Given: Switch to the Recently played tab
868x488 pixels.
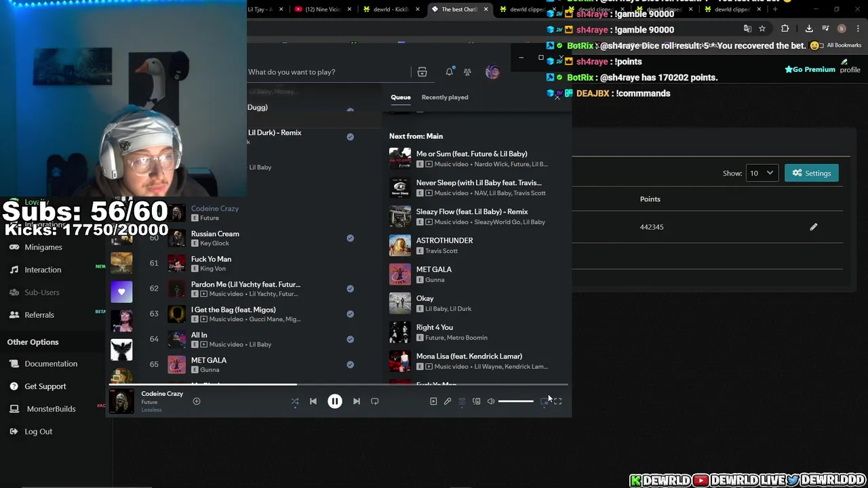Looking at the screenshot, I should click(x=445, y=98).
